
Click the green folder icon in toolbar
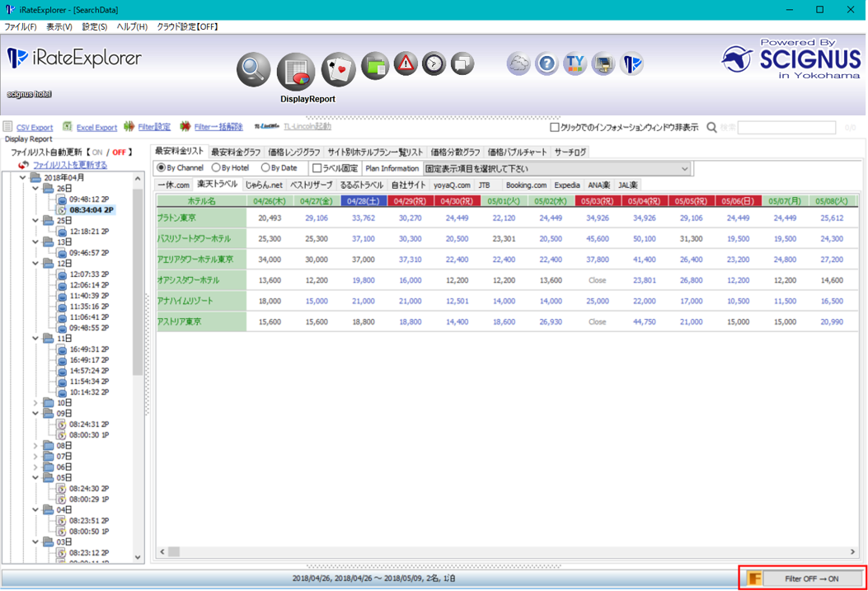click(375, 66)
